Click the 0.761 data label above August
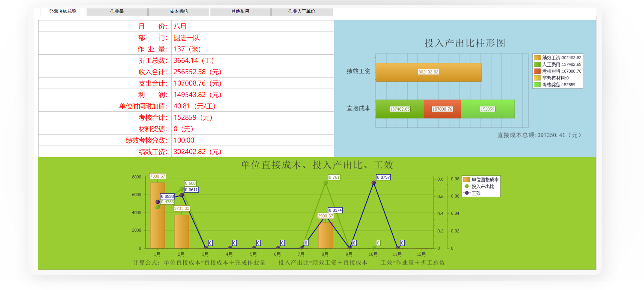 pos(334,177)
